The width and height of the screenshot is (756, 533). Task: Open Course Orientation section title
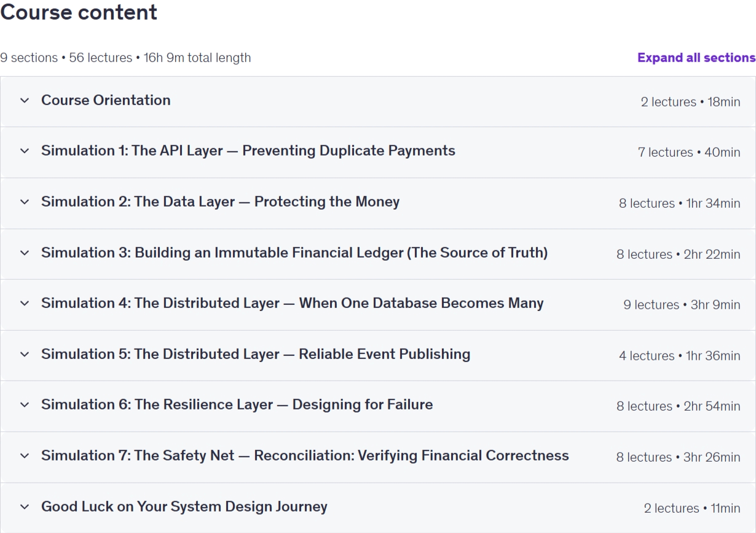coord(106,100)
